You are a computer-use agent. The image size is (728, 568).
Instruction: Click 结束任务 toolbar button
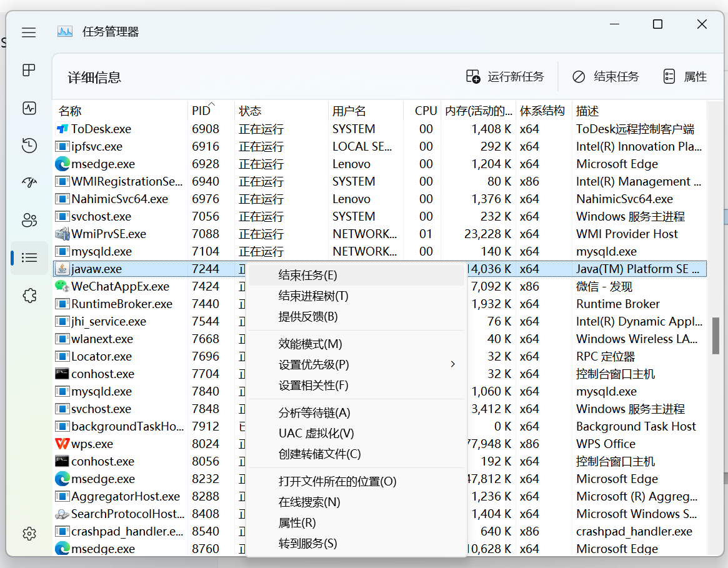[x=606, y=77]
